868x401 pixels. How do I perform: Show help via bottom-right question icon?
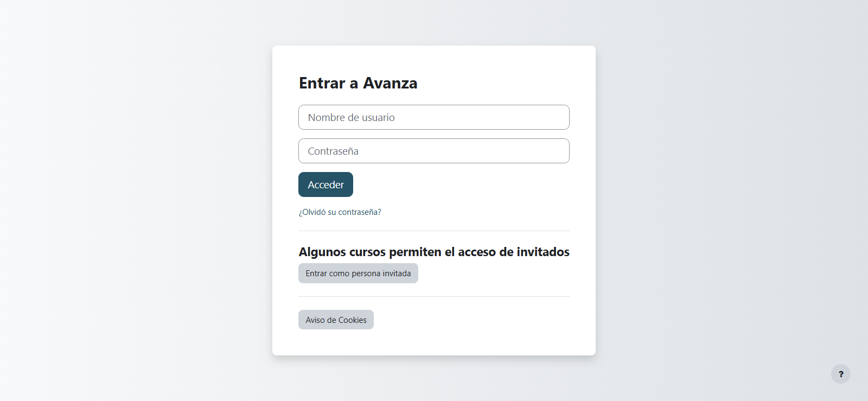click(840, 374)
